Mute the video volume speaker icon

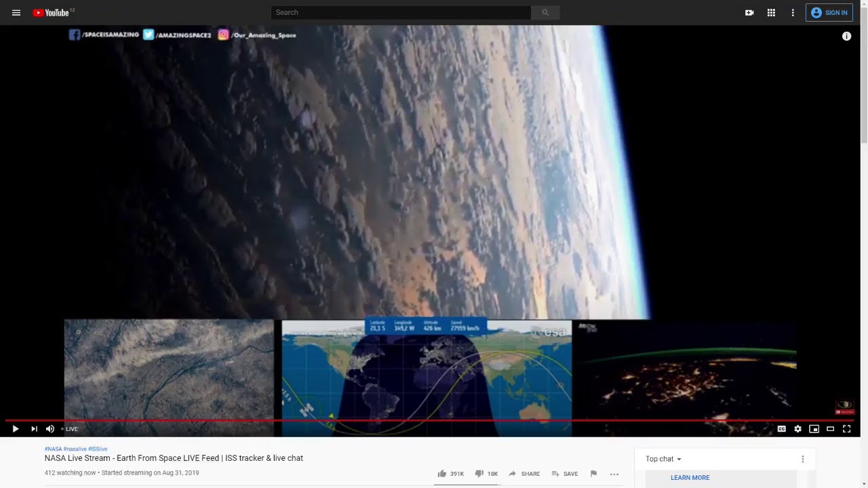pos(50,429)
